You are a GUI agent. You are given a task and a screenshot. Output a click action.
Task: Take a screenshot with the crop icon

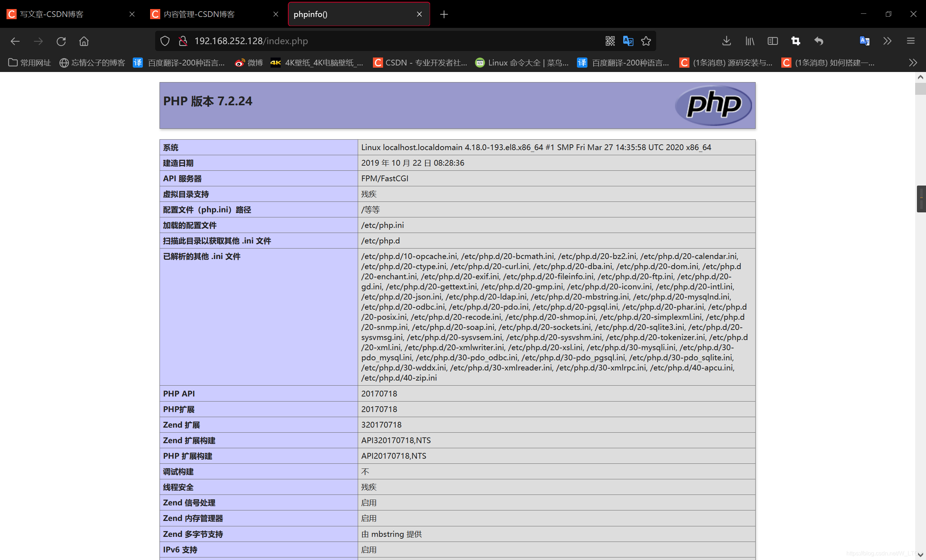click(x=795, y=41)
